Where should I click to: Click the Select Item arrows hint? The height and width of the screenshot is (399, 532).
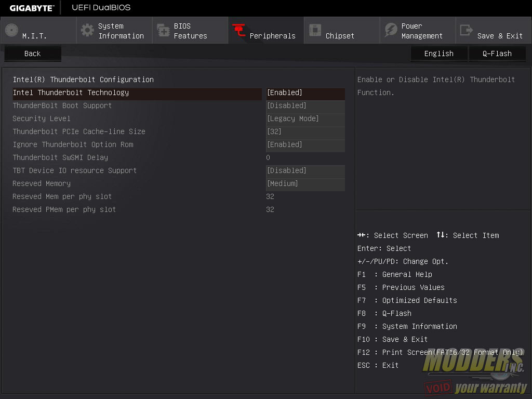pyautogui.click(x=468, y=235)
